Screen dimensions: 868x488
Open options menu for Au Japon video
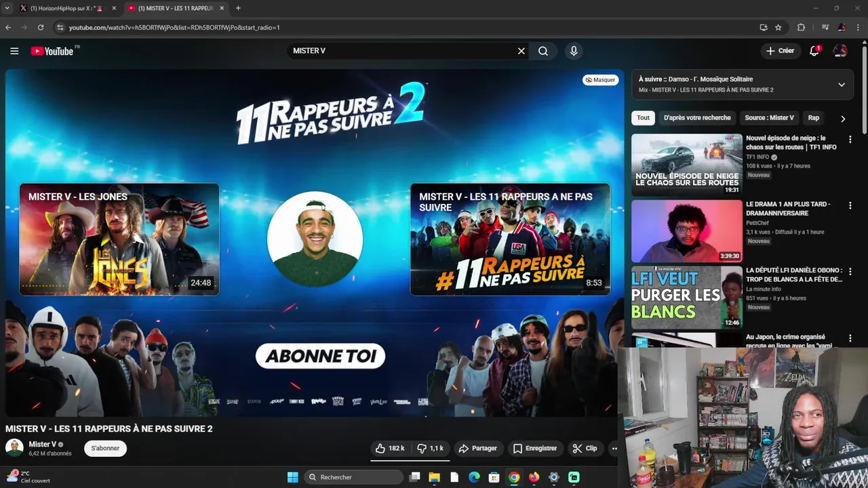(850, 338)
